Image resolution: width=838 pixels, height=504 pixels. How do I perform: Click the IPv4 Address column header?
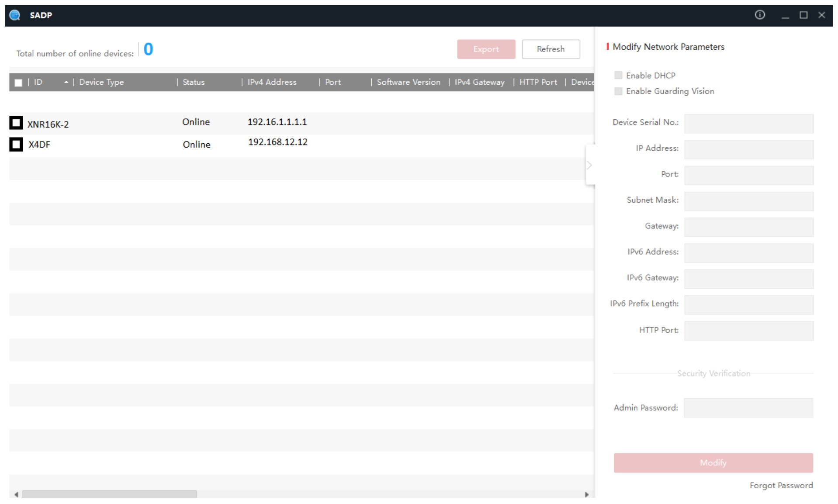(x=272, y=82)
